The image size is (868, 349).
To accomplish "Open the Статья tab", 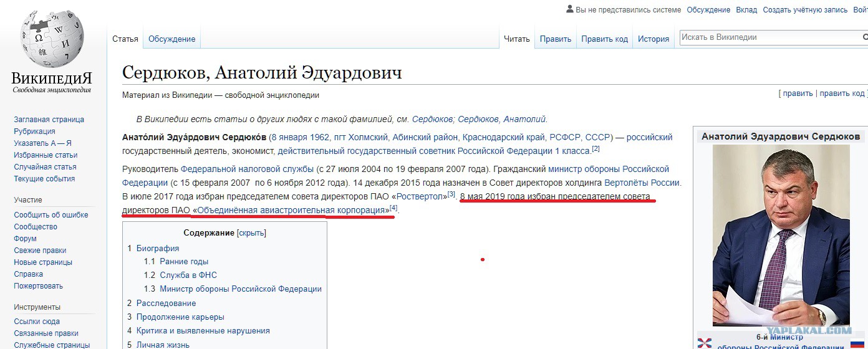I will pos(125,39).
